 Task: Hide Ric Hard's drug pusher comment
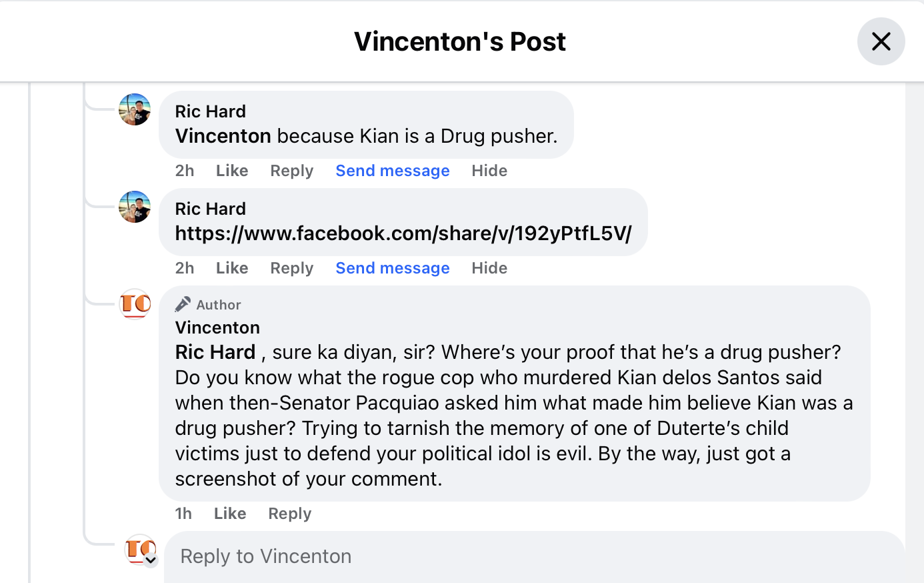click(489, 171)
